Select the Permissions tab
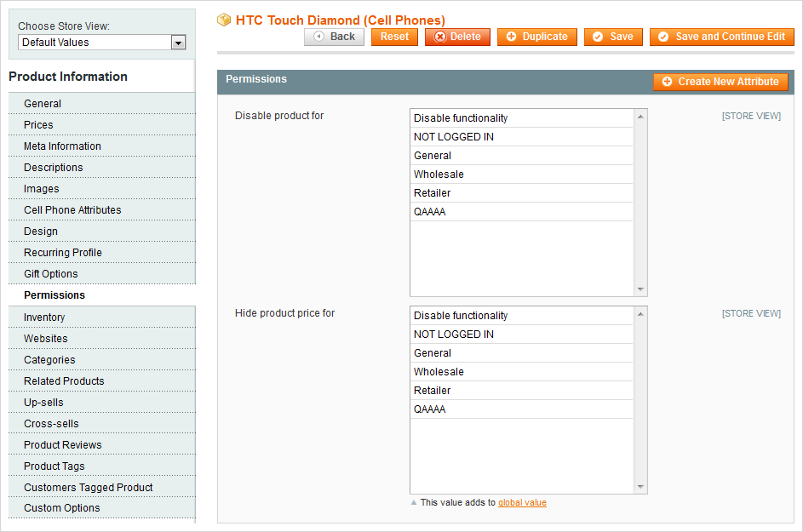803x532 pixels. tap(102, 295)
